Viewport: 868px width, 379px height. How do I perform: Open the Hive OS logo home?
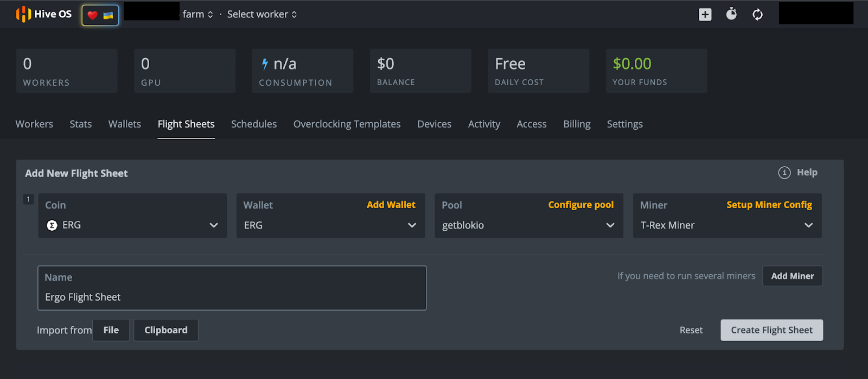coord(43,14)
